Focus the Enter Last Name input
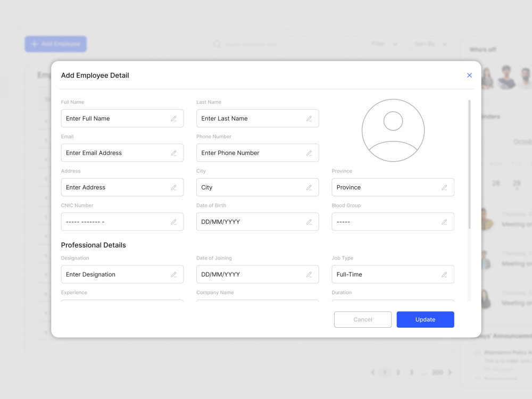 tap(257, 119)
